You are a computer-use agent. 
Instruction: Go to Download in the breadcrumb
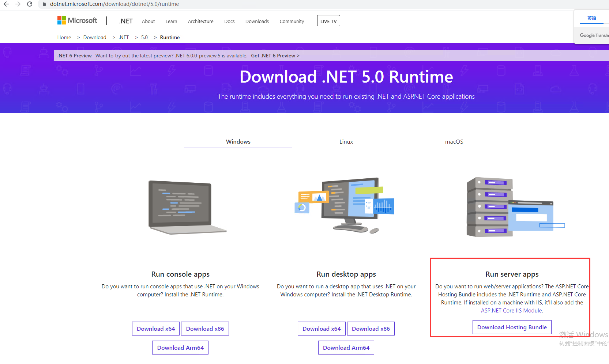[x=95, y=37]
